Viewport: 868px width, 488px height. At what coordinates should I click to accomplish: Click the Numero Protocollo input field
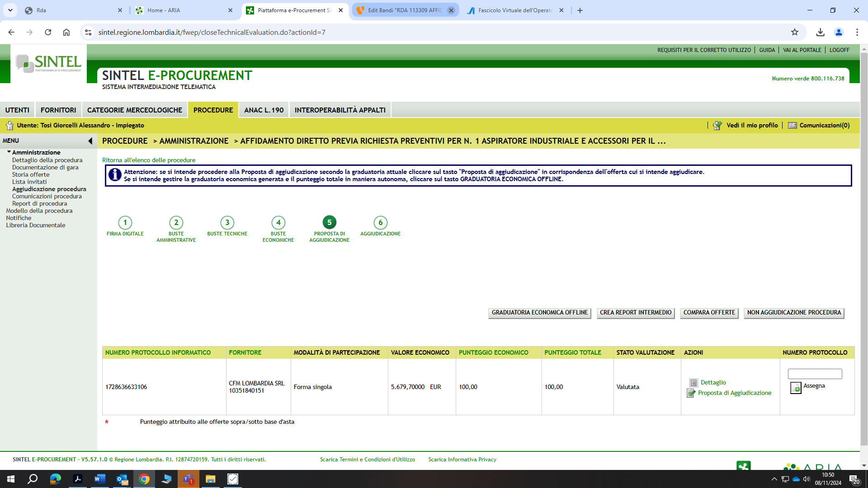815,374
